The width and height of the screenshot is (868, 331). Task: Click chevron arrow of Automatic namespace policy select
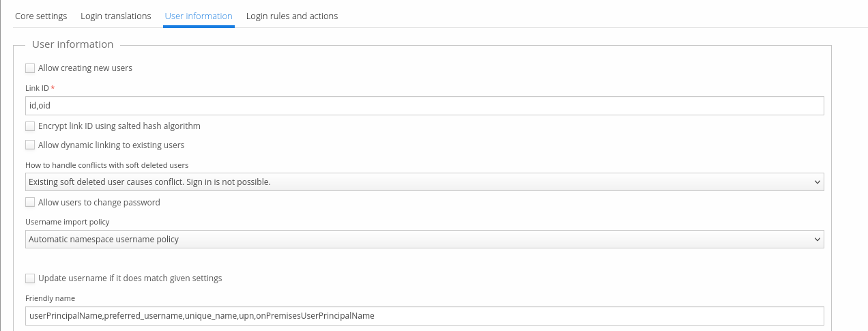point(818,240)
